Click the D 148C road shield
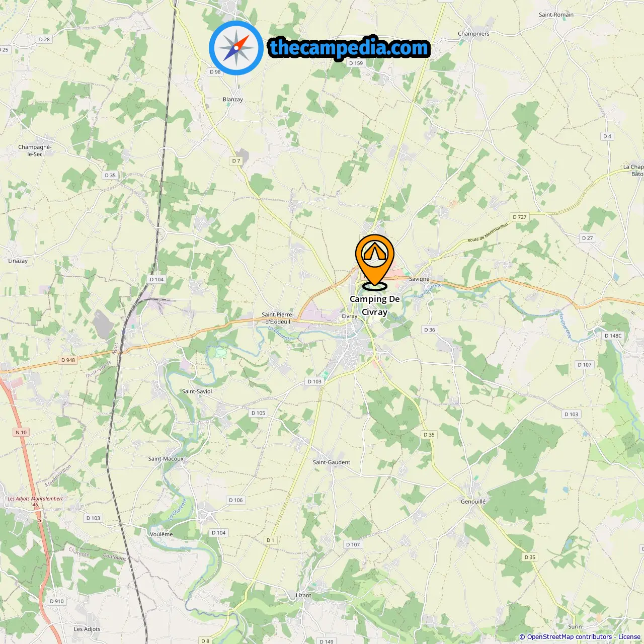This screenshot has width=644, height=644. 613,336
